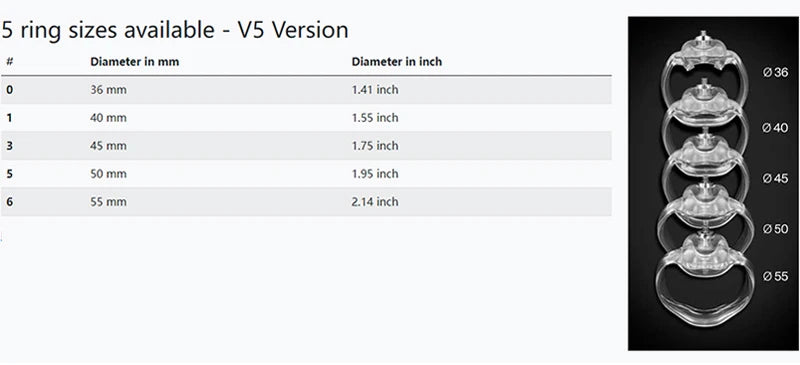
Task: Click the 'Diameter in mm' column header
Action: click(x=135, y=62)
